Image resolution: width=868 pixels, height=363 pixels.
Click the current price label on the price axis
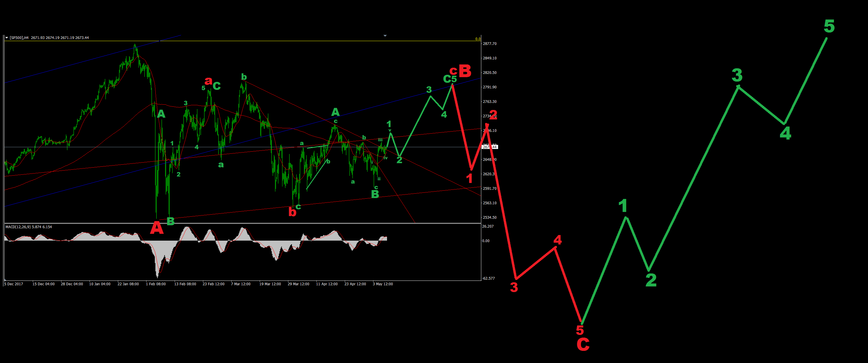pos(490,147)
